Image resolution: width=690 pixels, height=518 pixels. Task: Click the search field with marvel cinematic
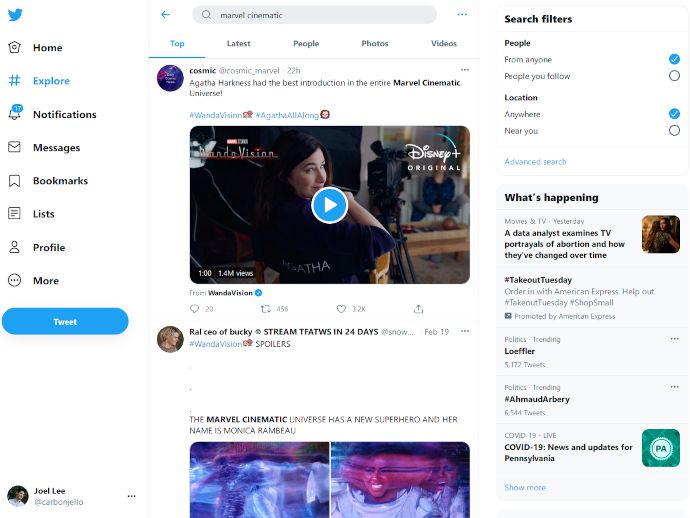pyautogui.click(x=315, y=15)
